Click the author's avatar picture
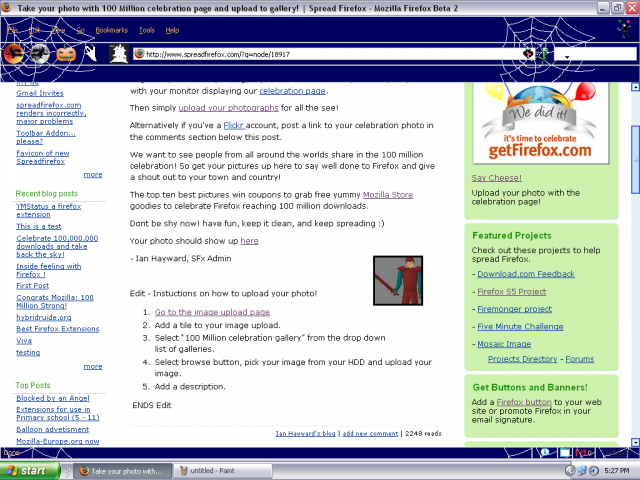Image resolution: width=640 pixels, height=480 pixels. point(398,281)
